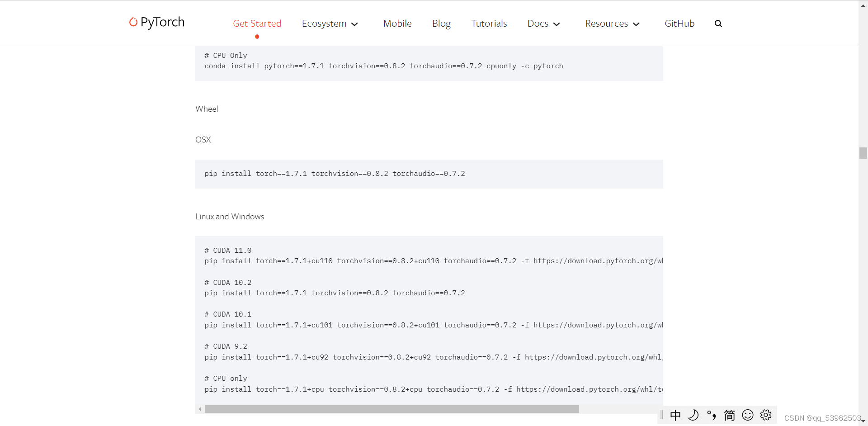The width and height of the screenshot is (868, 426).
Task: Open the GitHub link in navbar
Action: coord(679,24)
